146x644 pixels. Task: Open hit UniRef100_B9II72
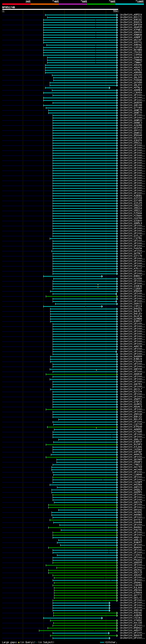[131, 17]
